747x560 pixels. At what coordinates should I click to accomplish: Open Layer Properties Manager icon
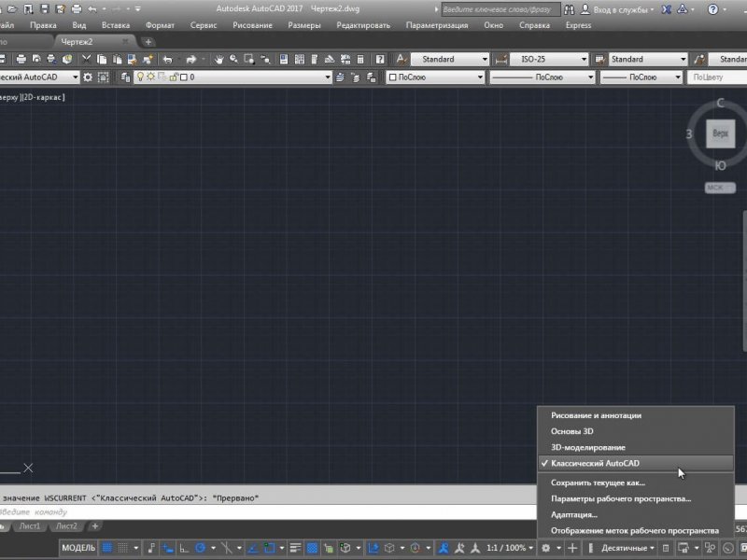pos(125,77)
